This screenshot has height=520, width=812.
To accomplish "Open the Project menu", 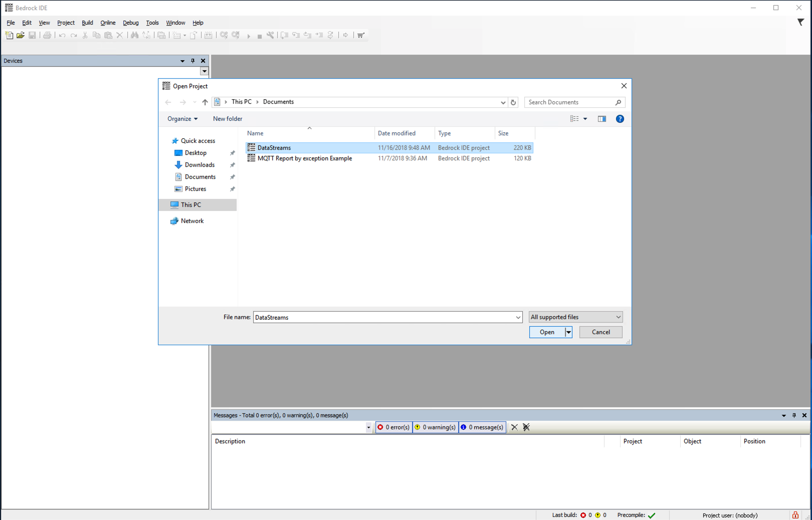I will click(66, 23).
